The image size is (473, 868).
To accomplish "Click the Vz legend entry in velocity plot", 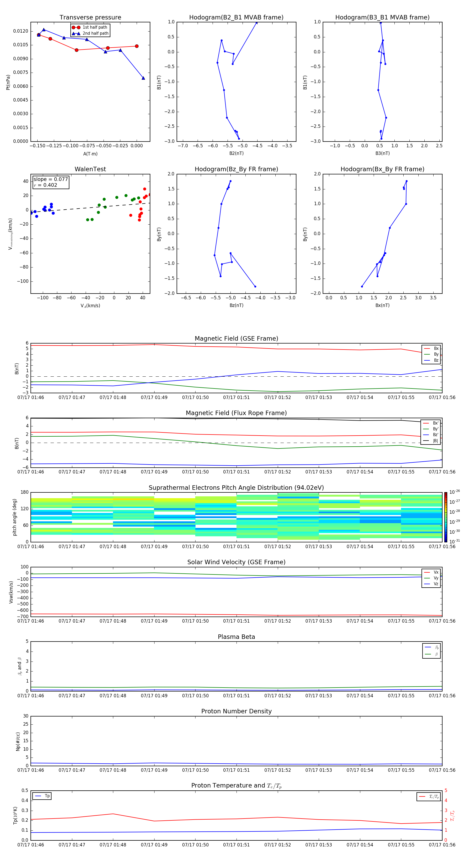I will [431, 584].
